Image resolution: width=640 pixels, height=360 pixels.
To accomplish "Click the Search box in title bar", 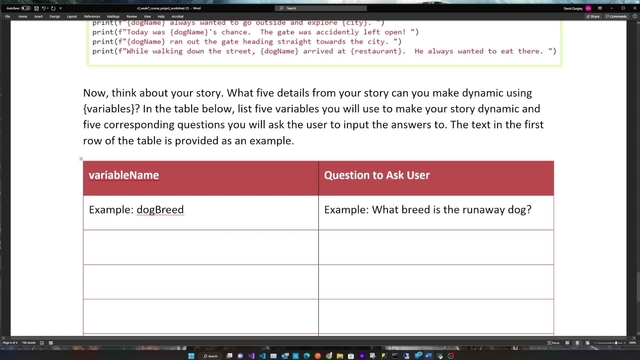I will pos(321,8).
